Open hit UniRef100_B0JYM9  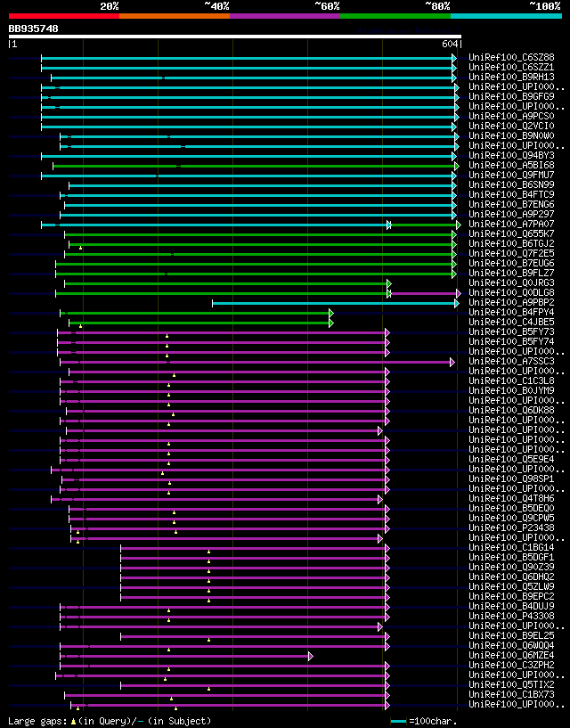pyautogui.click(x=511, y=391)
